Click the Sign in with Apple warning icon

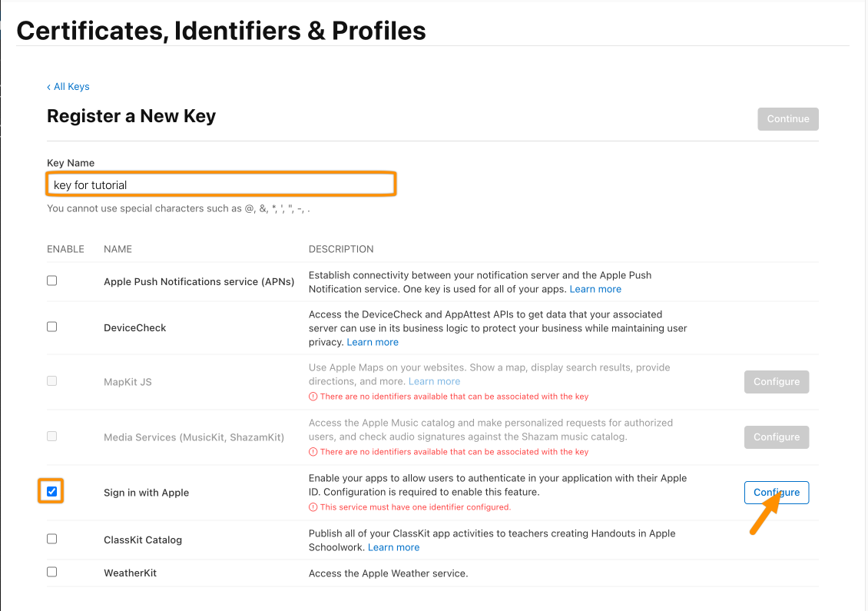(x=313, y=507)
